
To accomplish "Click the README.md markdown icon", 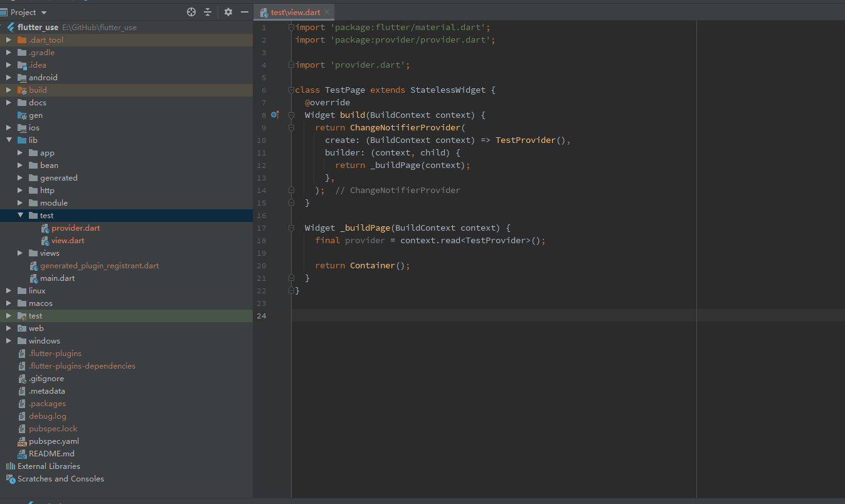I will point(22,454).
